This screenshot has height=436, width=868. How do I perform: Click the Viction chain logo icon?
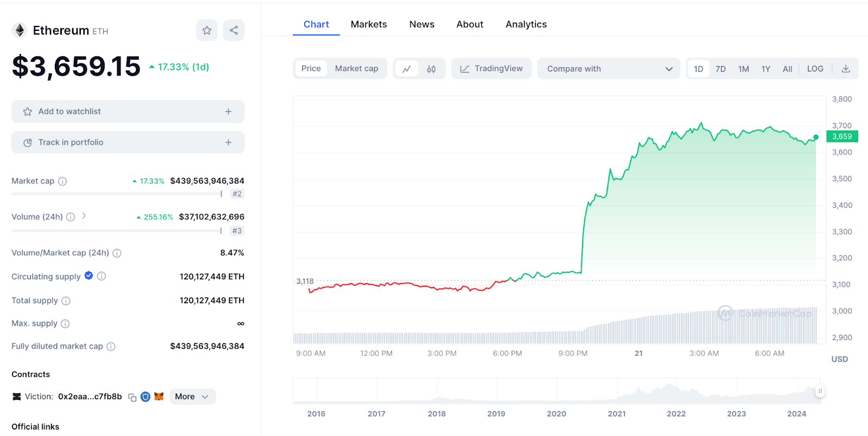(17, 396)
